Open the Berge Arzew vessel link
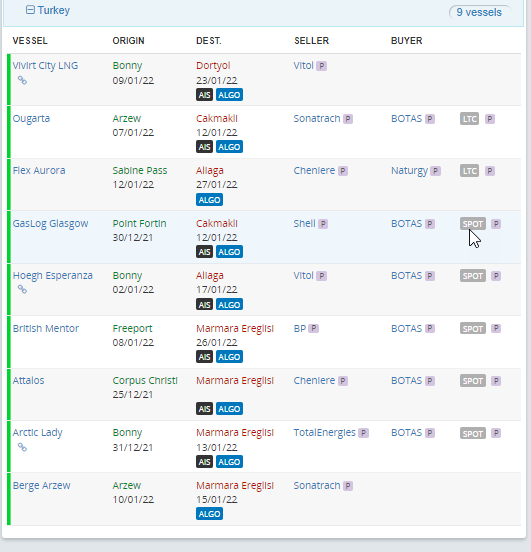The height and width of the screenshot is (552, 531). point(42,485)
